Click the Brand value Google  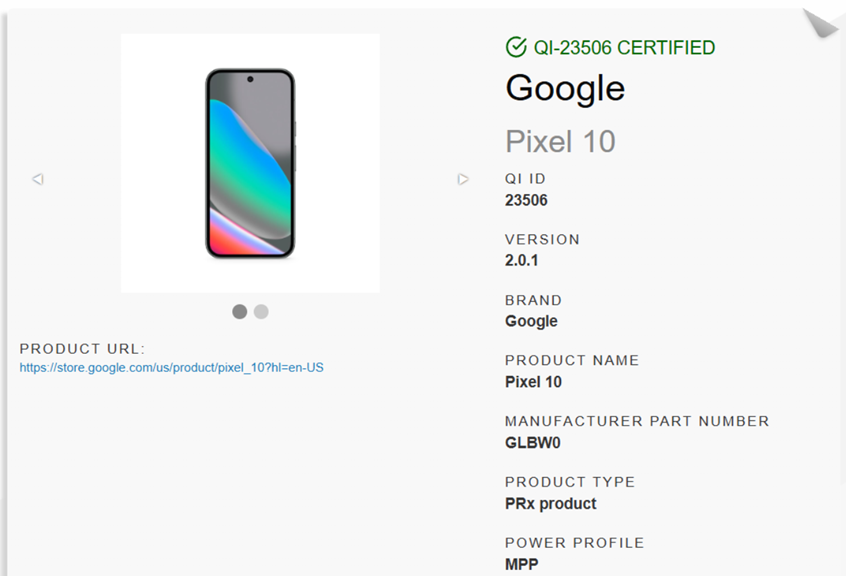[531, 321]
